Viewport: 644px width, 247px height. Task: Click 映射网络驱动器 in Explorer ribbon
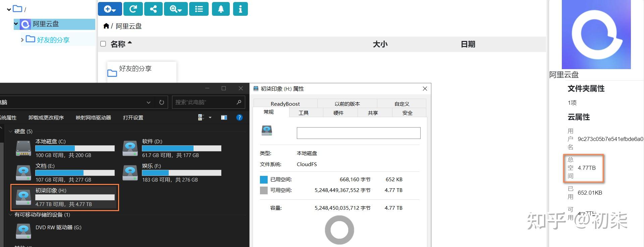tap(93, 117)
